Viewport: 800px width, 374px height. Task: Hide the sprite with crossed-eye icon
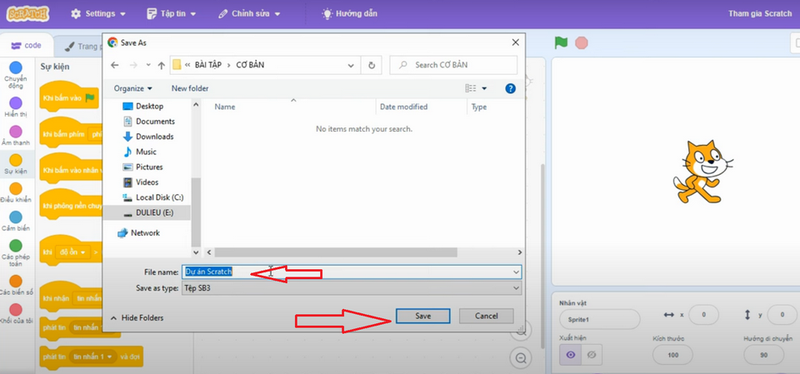click(591, 355)
